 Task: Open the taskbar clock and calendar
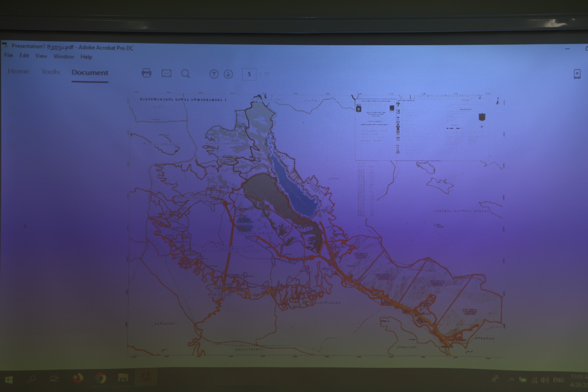[x=579, y=380]
